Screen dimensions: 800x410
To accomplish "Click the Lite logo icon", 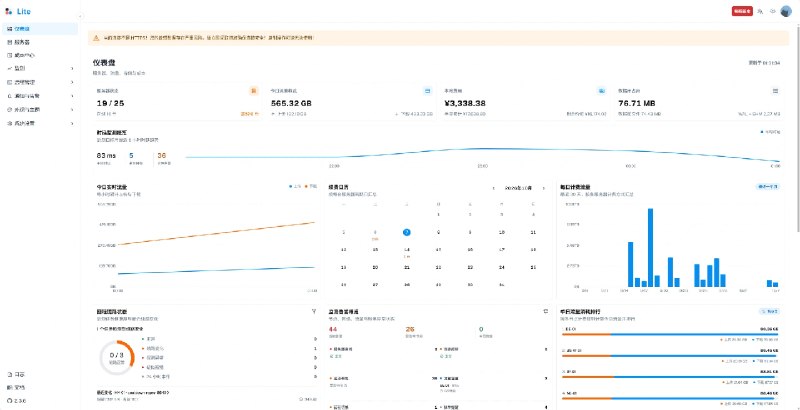I will coord(9,11).
